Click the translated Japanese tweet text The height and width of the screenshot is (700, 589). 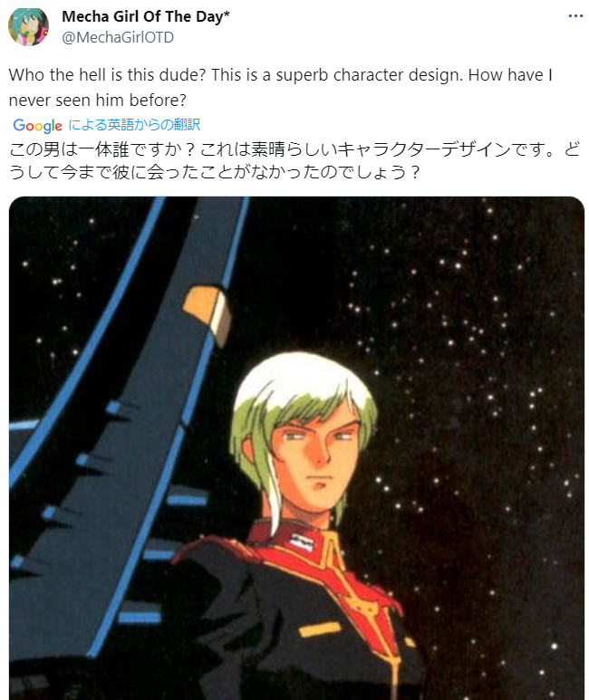point(294,160)
